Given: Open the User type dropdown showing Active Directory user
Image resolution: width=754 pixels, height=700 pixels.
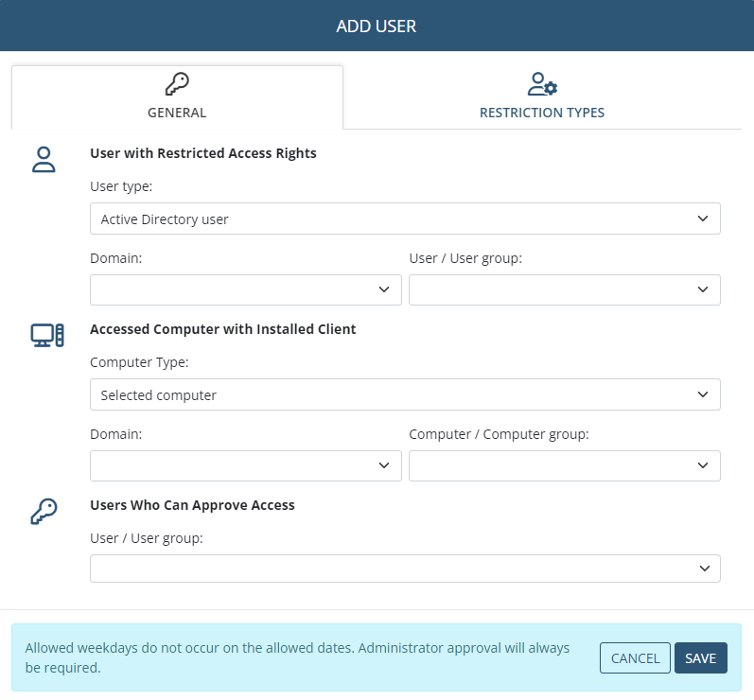Looking at the screenshot, I should pyautogui.click(x=405, y=219).
